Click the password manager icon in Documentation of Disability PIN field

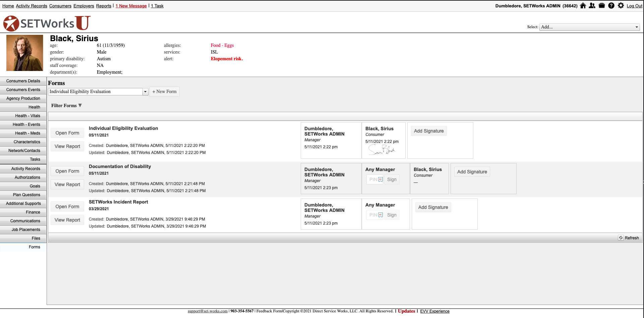tap(380, 179)
